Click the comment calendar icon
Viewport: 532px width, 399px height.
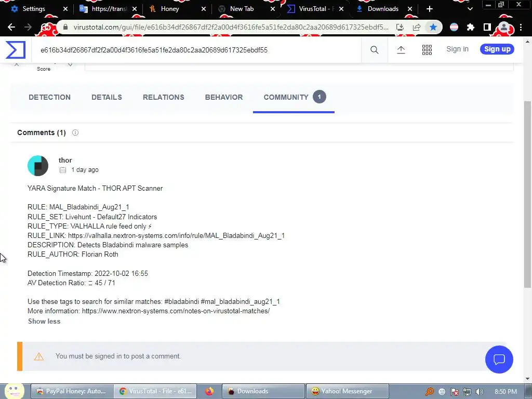coord(63,170)
